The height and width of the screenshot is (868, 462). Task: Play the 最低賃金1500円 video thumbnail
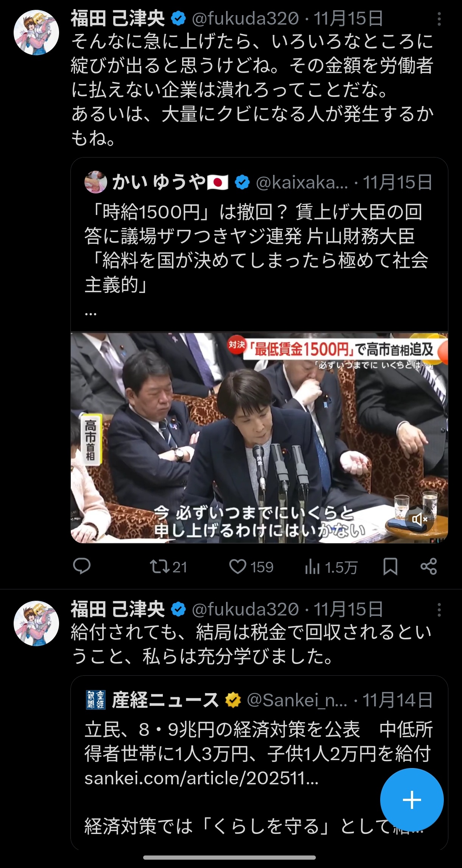[259, 438]
